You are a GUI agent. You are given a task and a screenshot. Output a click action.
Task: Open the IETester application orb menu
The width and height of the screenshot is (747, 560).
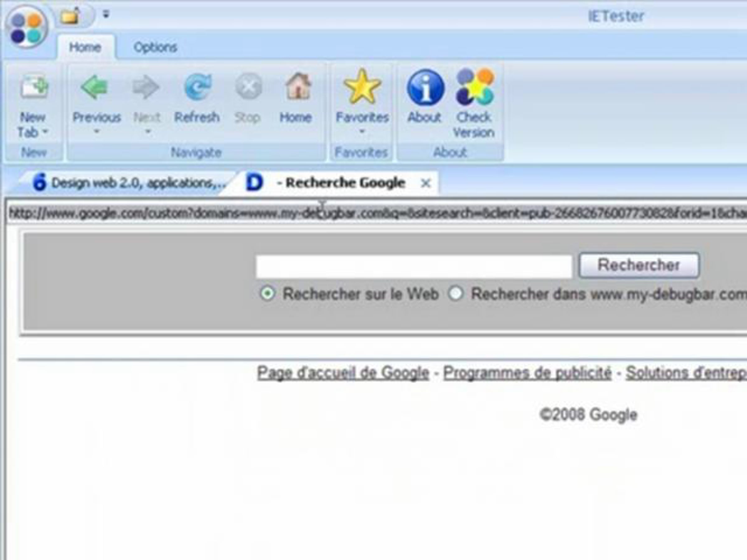point(26,27)
